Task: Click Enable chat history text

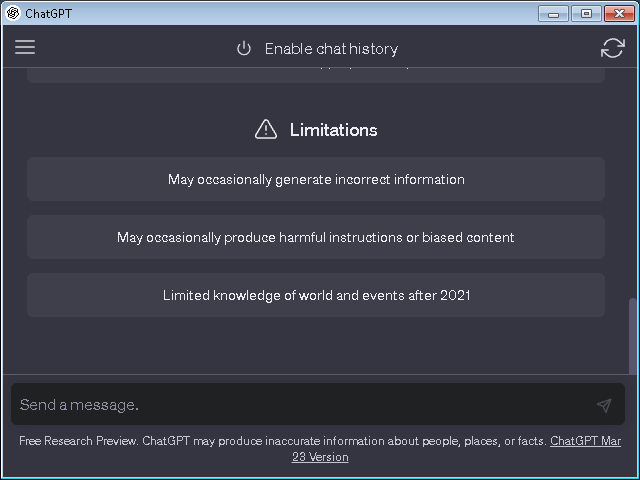Action: tap(331, 49)
